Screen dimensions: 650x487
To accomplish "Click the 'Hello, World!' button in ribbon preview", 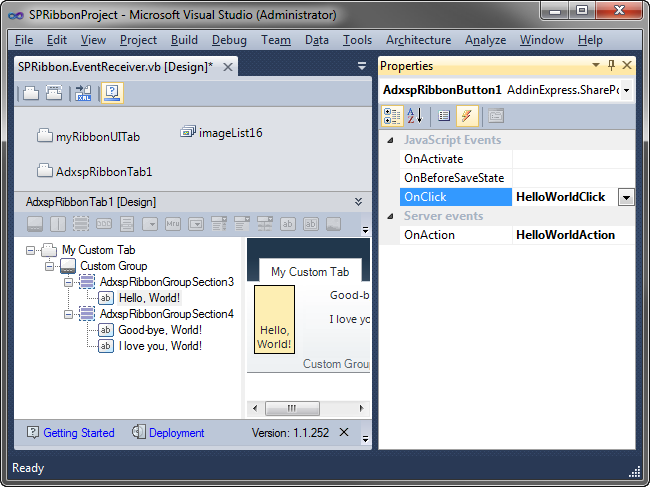I will [x=274, y=320].
